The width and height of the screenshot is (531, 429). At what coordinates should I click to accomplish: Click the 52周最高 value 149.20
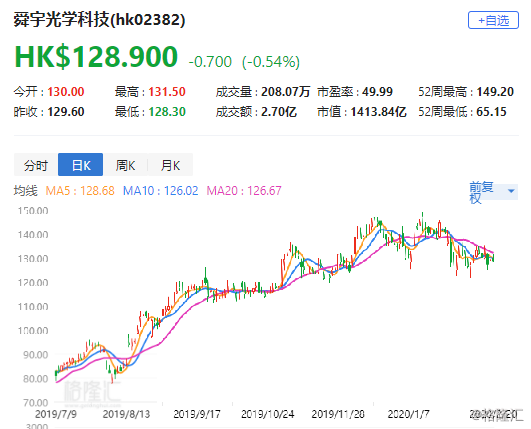(x=495, y=92)
